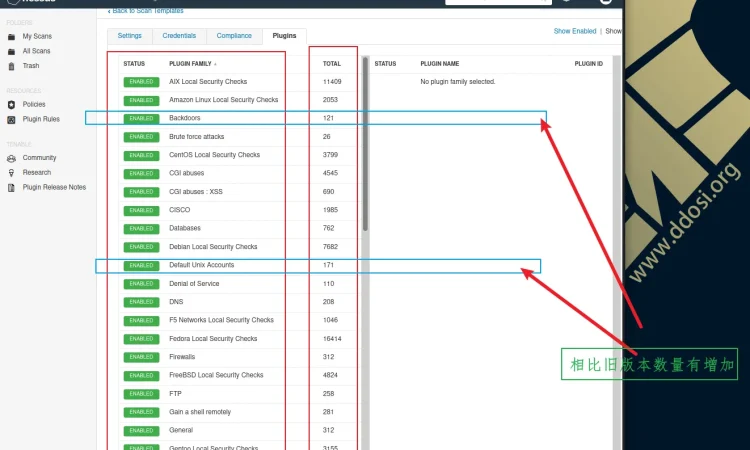
Task: Select the Databases family name
Action: 185,228
